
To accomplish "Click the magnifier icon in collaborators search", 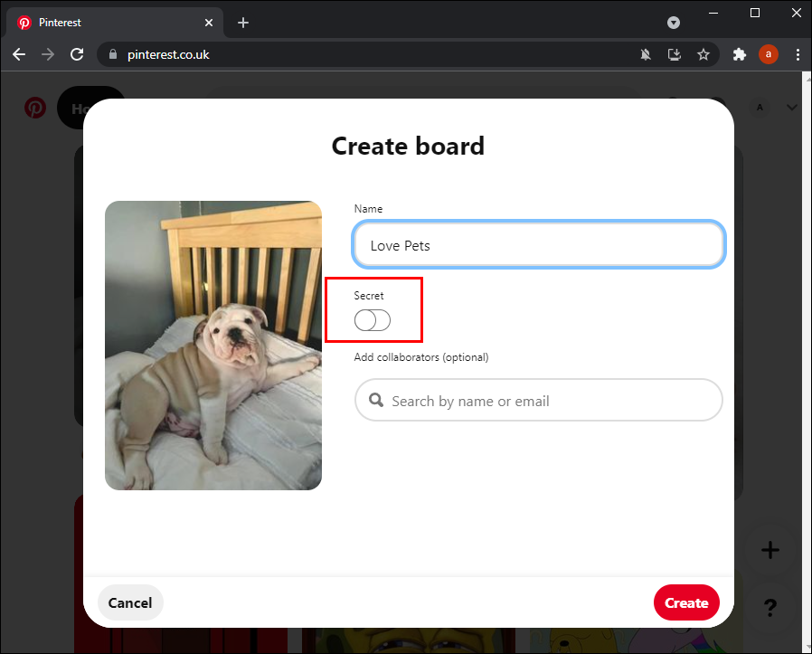I will pyautogui.click(x=376, y=400).
